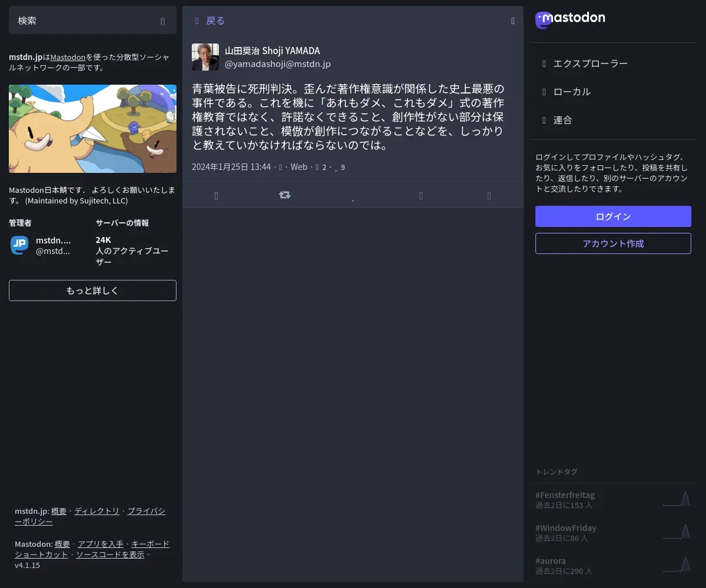This screenshot has height=588, width=706.
Task: Bookmark the post in the action bar
Action: click(x=421, y=195)
